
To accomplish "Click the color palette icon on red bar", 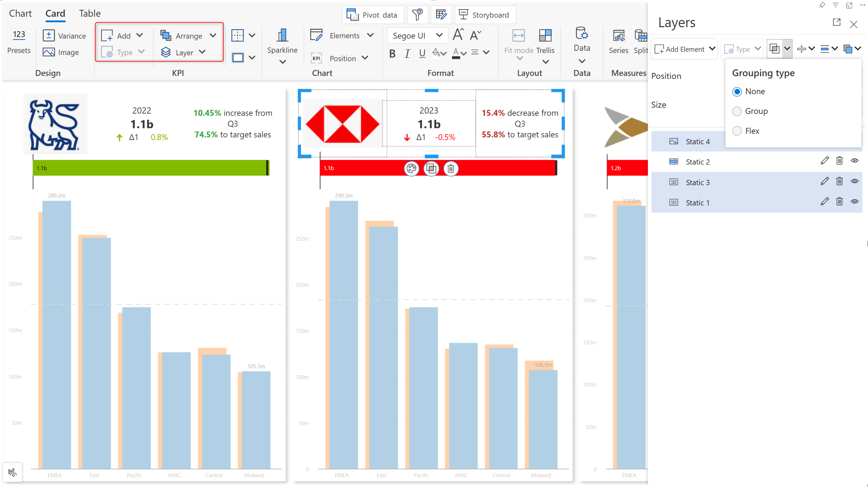I will (411, 168).
